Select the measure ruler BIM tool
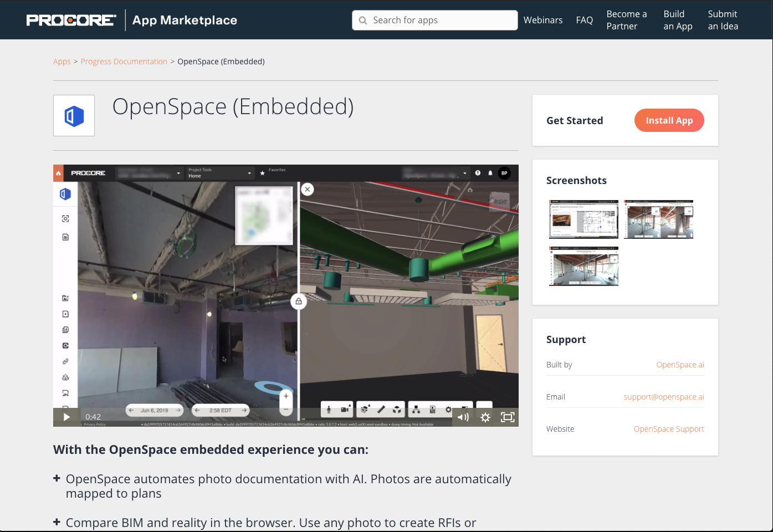Image resolution: width=773 pixels, height=532 pixels. pos(381,410)
